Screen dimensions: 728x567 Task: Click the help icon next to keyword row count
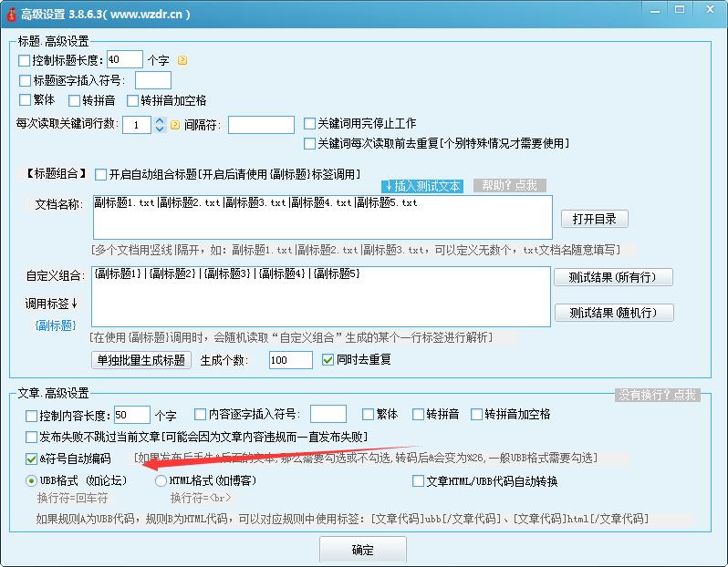pyautogui.click(x=175, y=125)
